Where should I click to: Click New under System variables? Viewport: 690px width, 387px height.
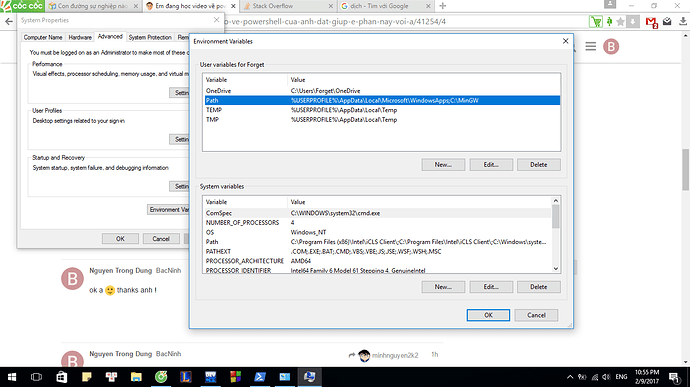point(443,287)
